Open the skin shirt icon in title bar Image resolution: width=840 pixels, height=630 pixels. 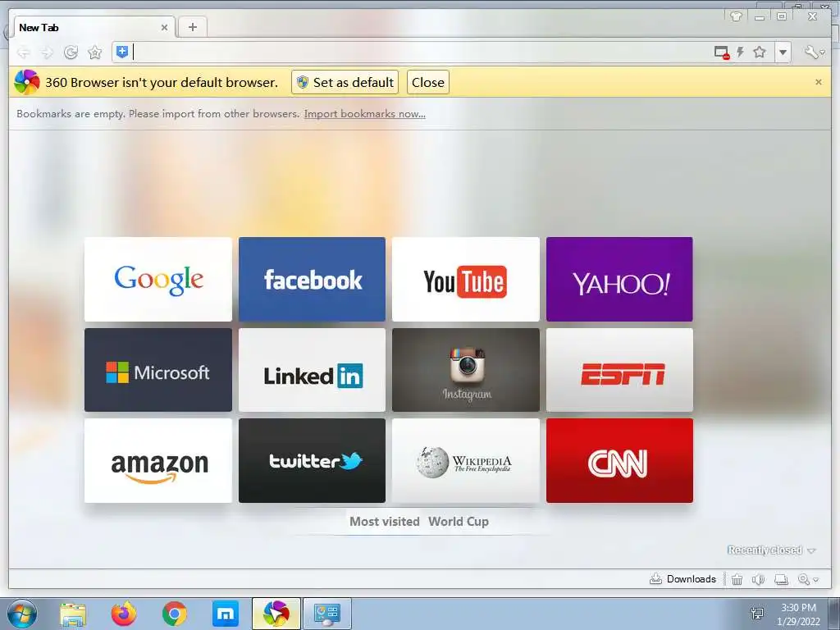coord(736,16)
